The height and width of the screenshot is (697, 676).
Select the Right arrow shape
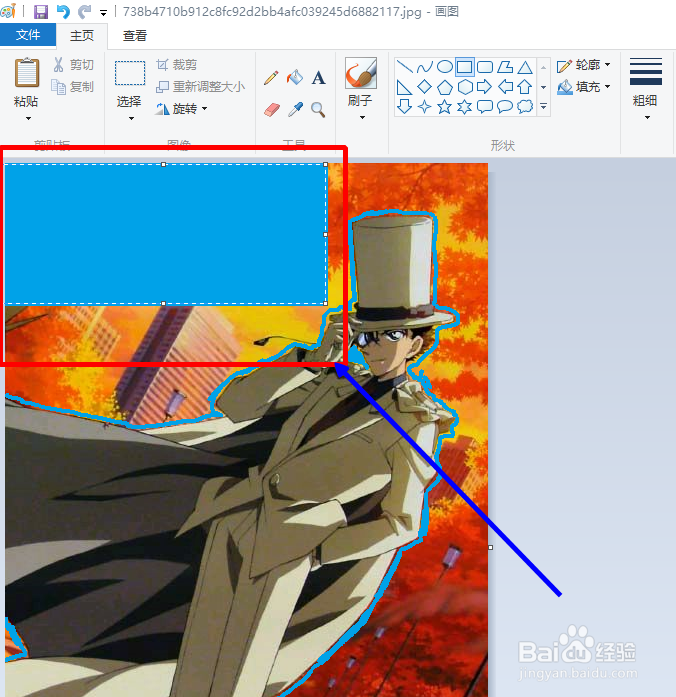[484, 87]
